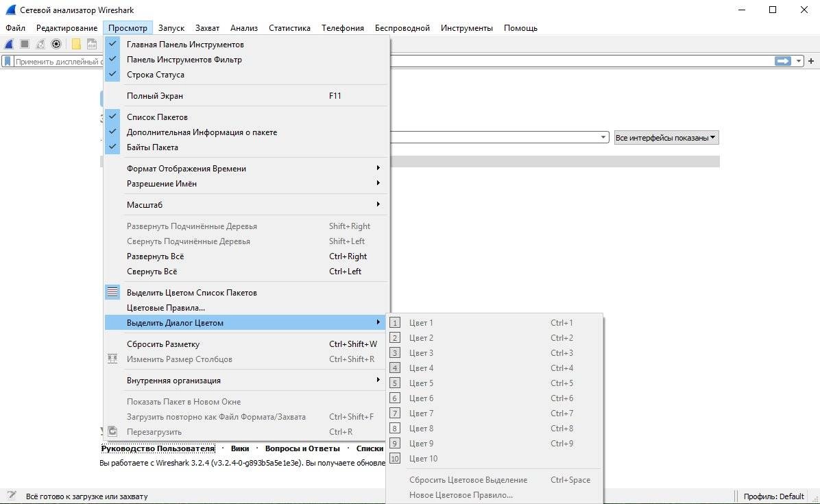The height and width of the screenshot is (504, 820).
Task: Select Цвет 7 in submenu
Action: point(494,413)
